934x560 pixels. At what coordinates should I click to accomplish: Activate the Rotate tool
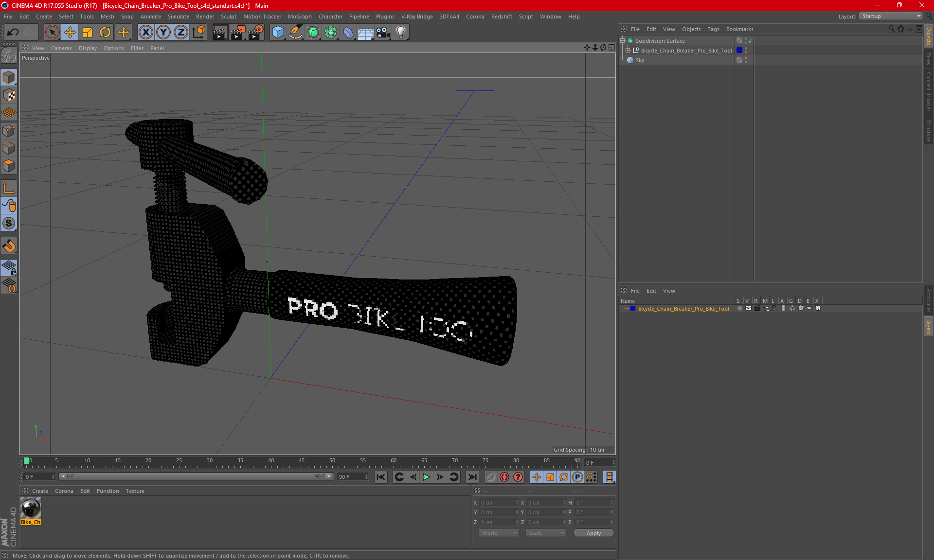click(105, 33)
